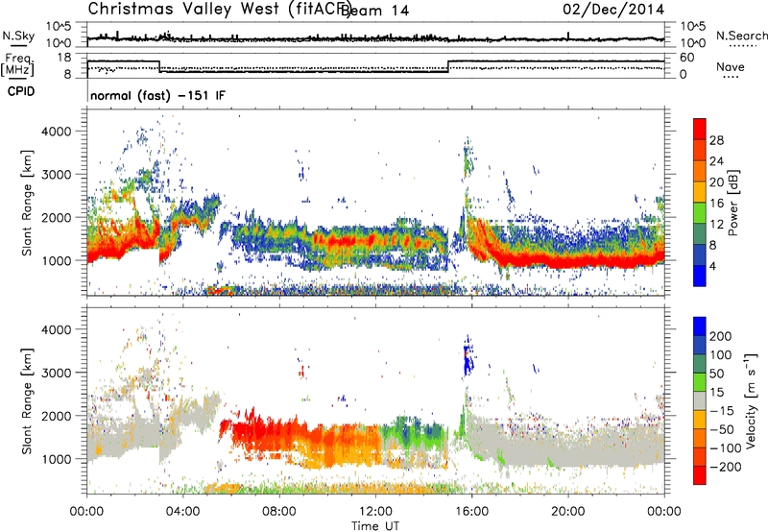Click the 12:00 time axis tick label
This screenshot has width=768, height=532.
point(375,512)
